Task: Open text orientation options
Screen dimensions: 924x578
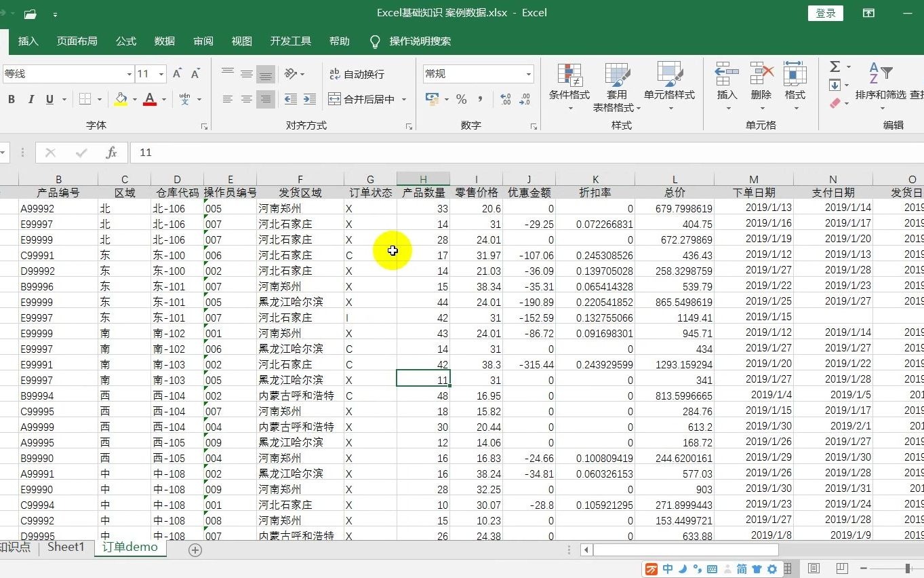Action: click(294, 74)
